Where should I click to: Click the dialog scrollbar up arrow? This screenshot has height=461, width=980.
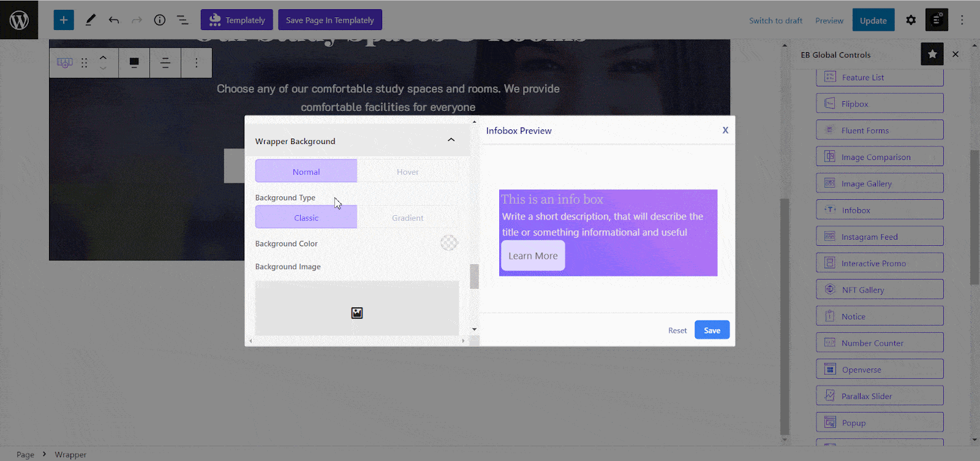474,121
